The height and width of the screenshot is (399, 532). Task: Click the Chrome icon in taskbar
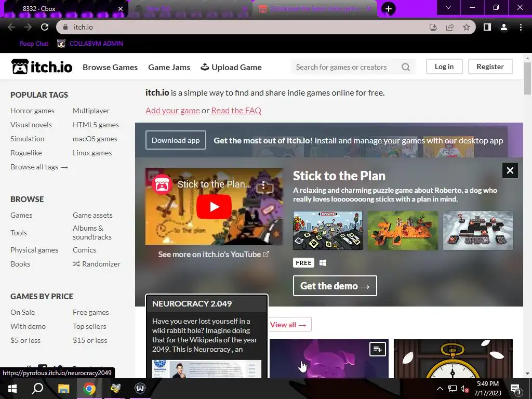(89, 389)
